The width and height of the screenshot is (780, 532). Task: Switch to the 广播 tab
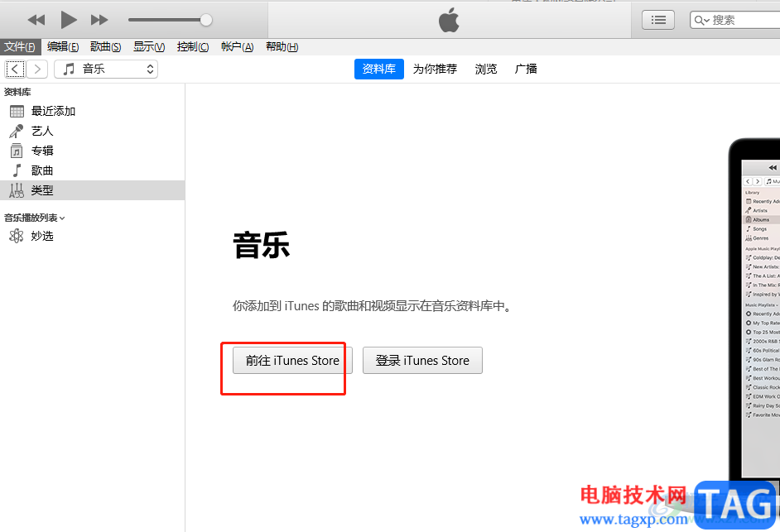tap(526, 69)
